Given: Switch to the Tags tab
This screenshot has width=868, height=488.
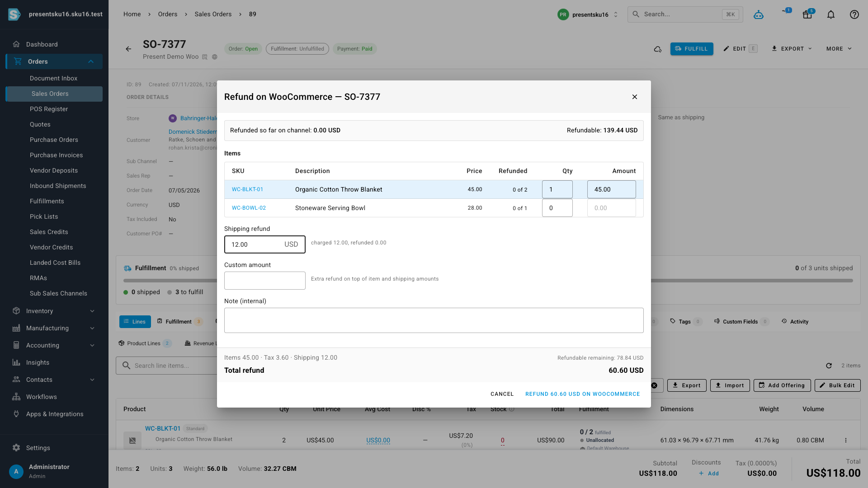Looking at the screenshot, I should [x=686, y=322].
